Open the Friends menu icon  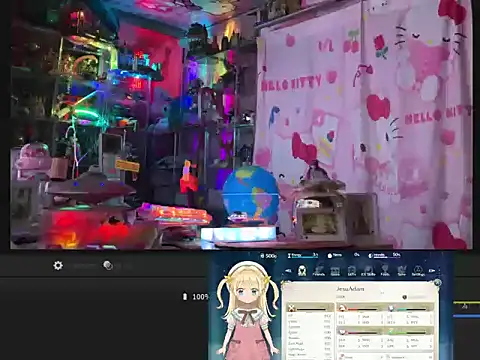[x=319, y=271]
